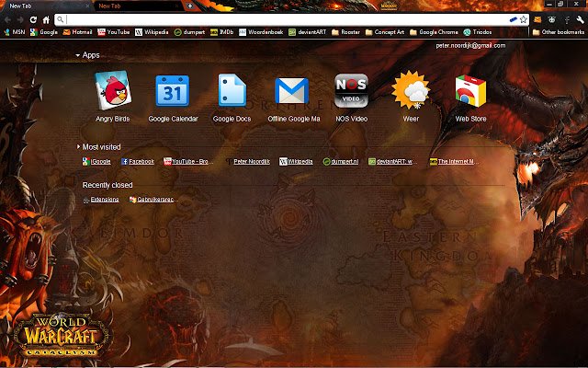Screen dimensions: 588x368
Task: Reopen the recently closed Gebruikersrec... page
Action: coord(153,200)
